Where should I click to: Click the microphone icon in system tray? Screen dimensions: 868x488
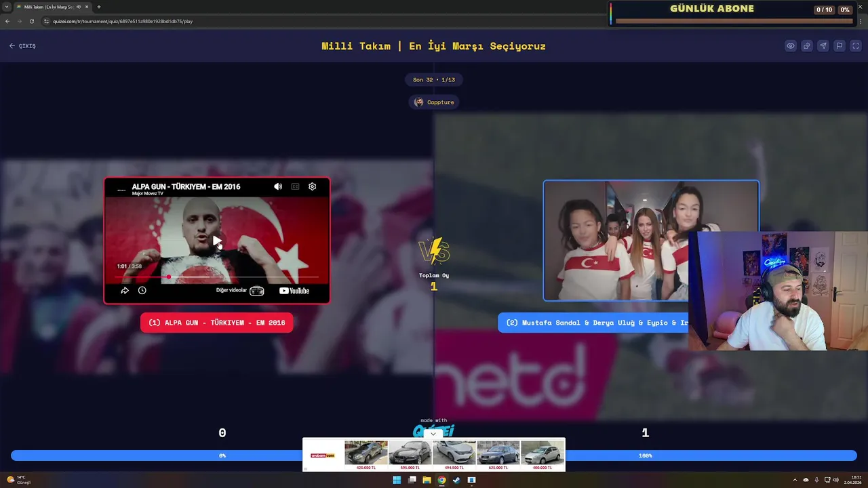click(816, 480)
